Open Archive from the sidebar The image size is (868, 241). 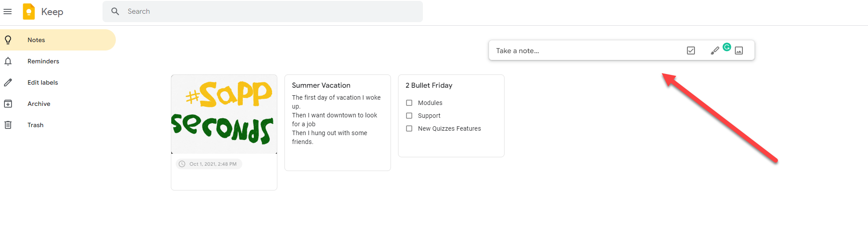click(39, 104)
